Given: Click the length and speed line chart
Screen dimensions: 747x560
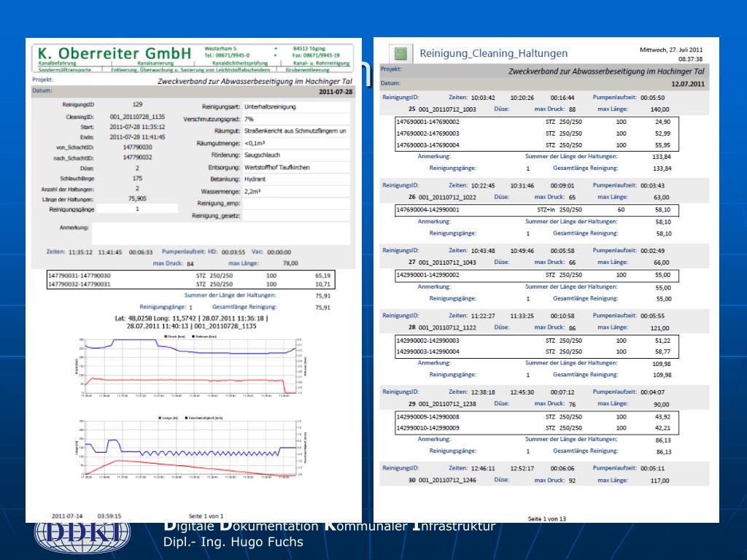Looking at the screenshot, I should click(192, 447).
